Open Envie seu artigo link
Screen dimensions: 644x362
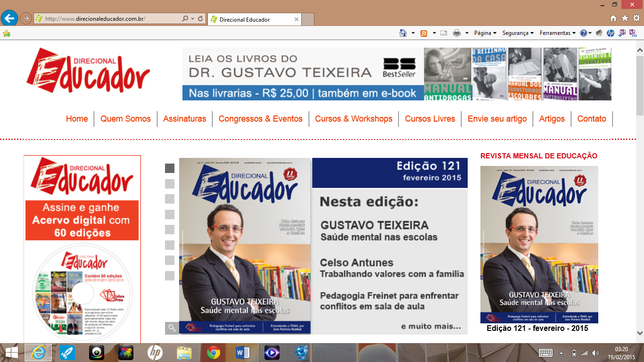pyautogui.click(x=497, y=119)
